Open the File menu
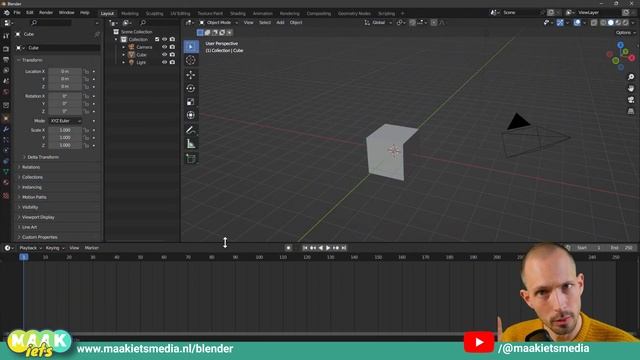 pyautogui.click(x=17, y=13)
